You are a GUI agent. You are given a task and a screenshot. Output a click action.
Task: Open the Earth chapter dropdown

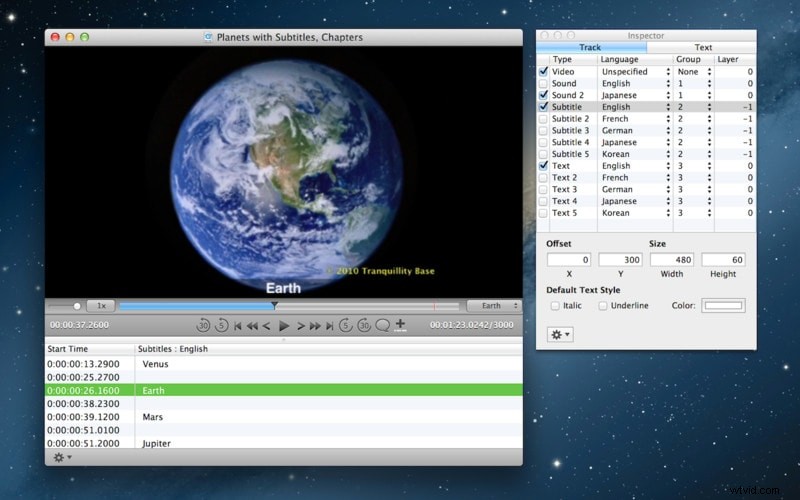pyautogui.click(x=493, y=306)
